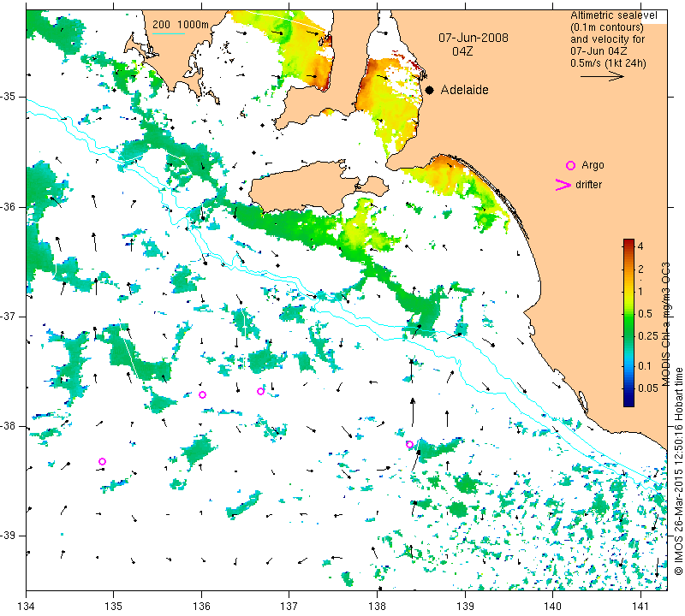Click the color bar value "0.25"
The width and height of the screenshot is (685, 616).
coord(647,335)
